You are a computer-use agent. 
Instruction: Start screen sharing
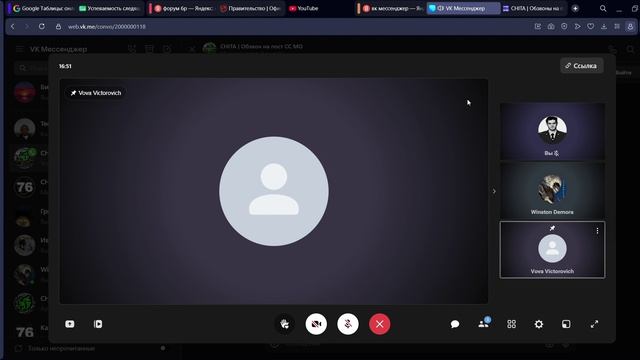[70, 324]
